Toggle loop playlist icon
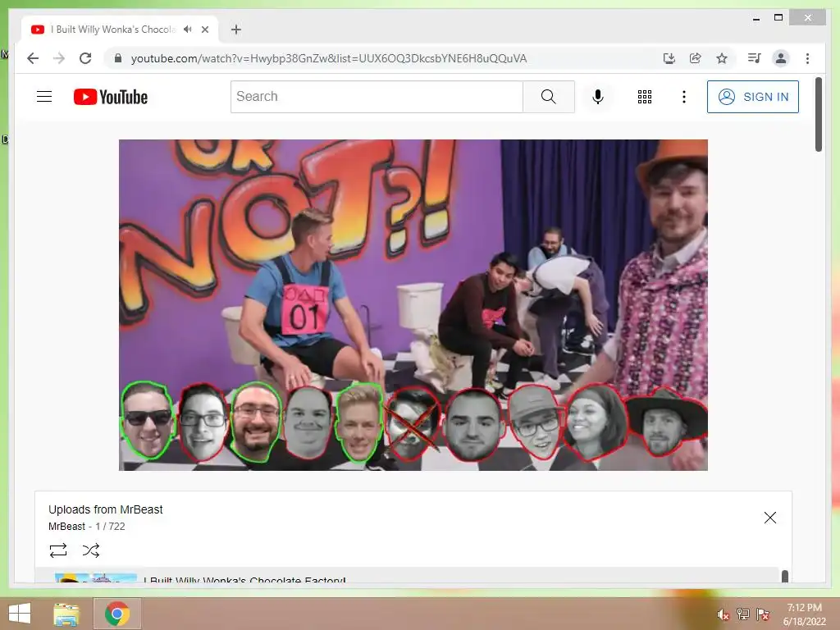 (58, 550)
